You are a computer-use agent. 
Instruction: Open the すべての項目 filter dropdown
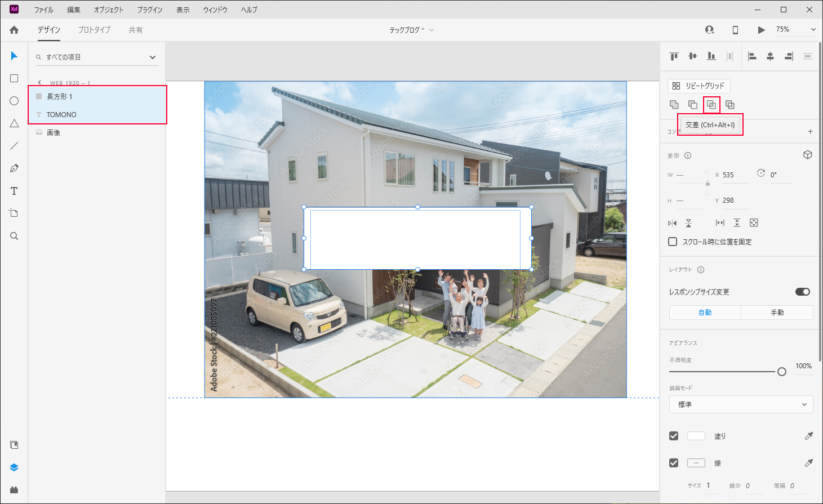coord(152,57)
